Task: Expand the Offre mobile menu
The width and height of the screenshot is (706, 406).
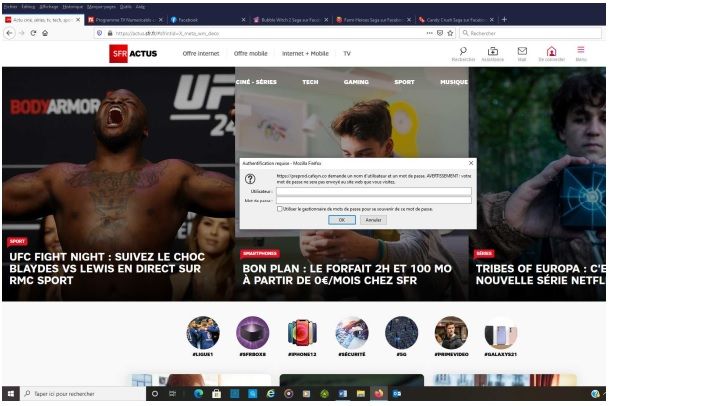Action: click(x=250, y=54)
